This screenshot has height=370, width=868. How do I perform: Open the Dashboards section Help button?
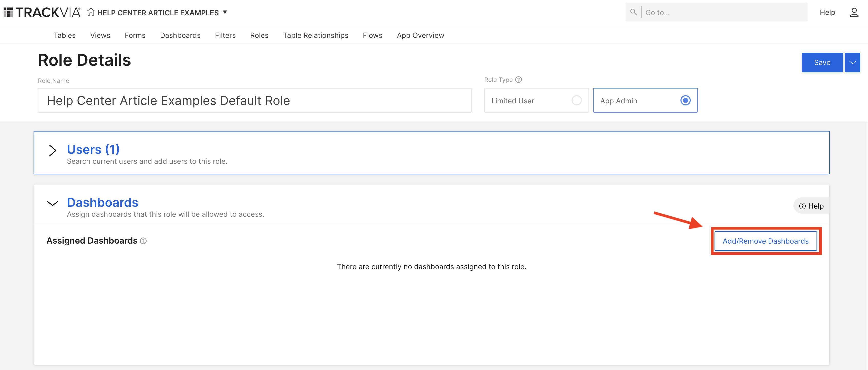click(811, 206)
